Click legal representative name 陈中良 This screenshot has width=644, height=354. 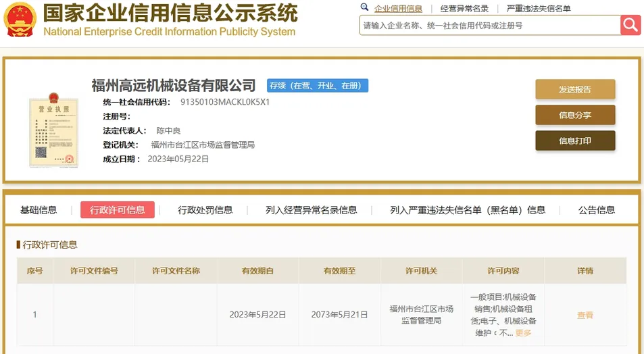coord(168,130)
